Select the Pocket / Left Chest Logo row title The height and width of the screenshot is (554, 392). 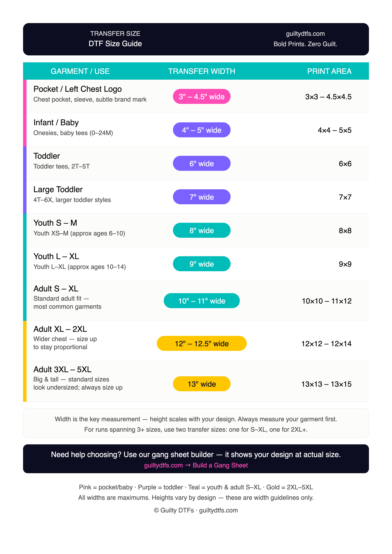tap(78, 89)
